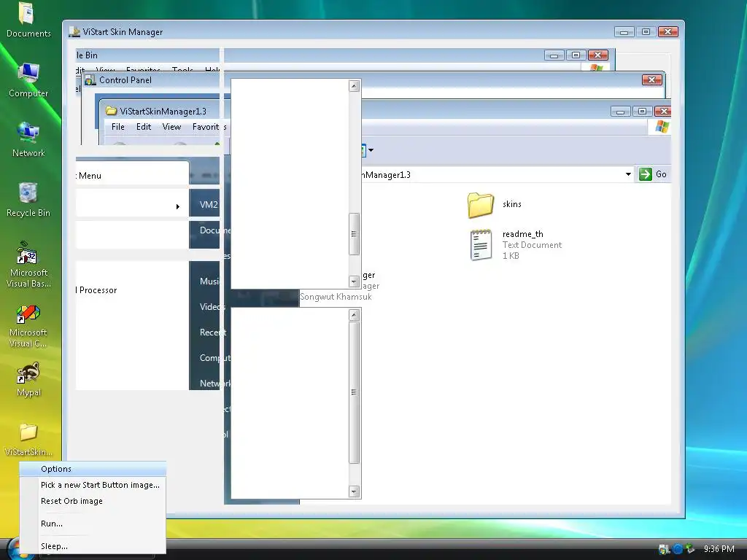Click the Go button by address bar
Screen dimensions: 747x560
(x=653, y=174)
